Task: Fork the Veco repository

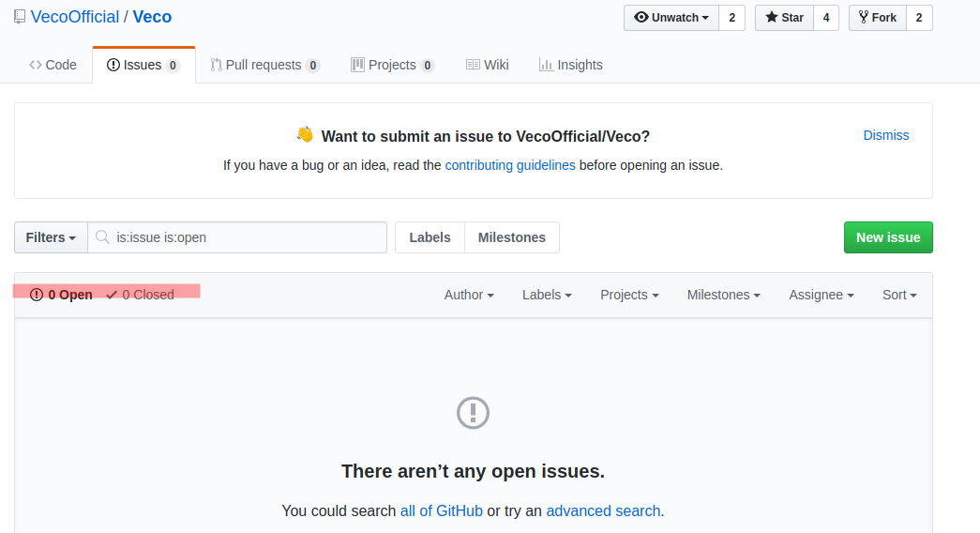Action: click(x=878, y=18)
